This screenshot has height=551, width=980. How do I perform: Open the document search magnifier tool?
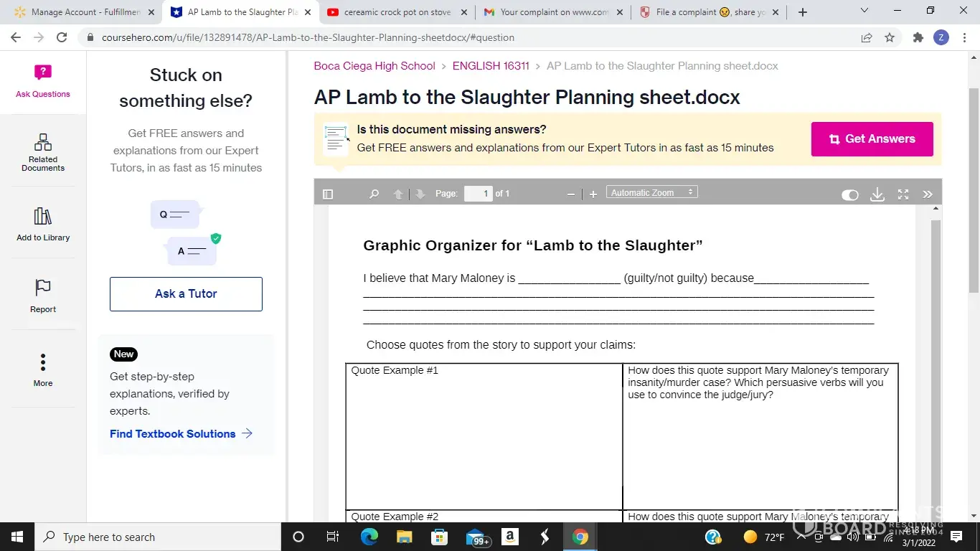point(374,194)
